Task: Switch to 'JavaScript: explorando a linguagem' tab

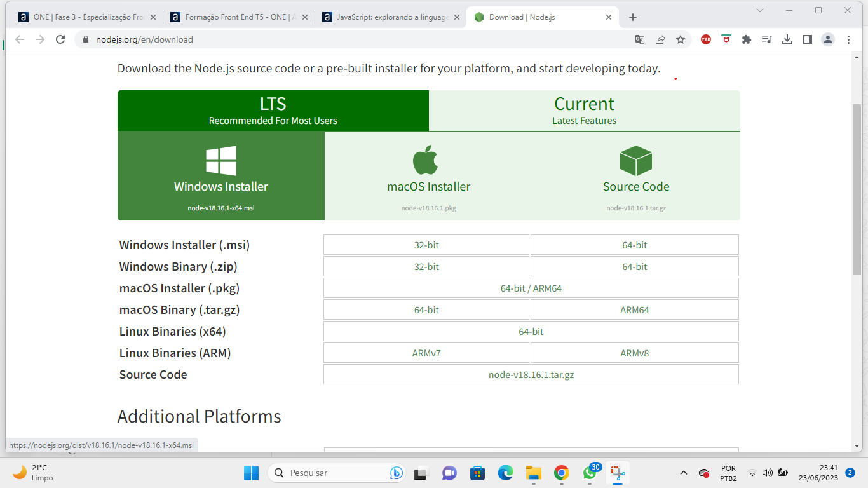Action: [391, 17]
